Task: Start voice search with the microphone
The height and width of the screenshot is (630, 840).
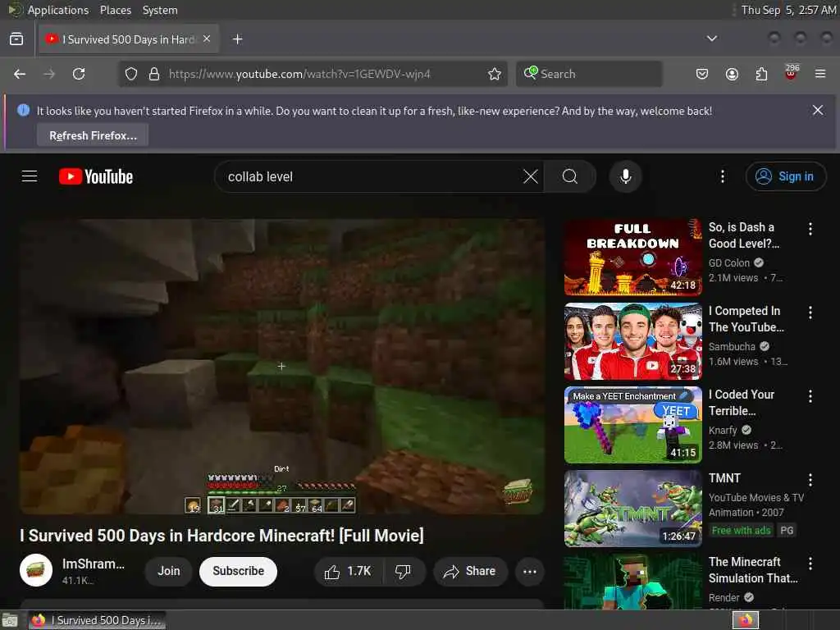Action: (625, 176)
